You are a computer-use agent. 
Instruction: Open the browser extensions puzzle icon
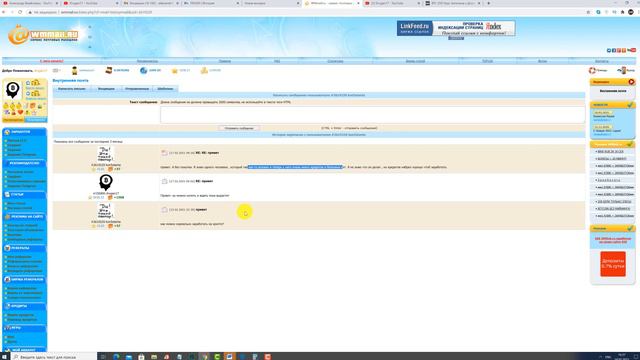[622, 12]
